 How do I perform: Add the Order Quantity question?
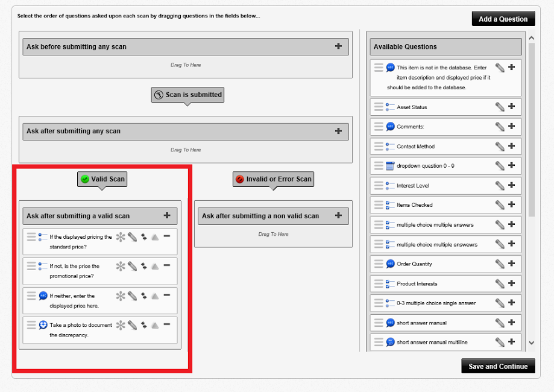click(x=511, y=264)
